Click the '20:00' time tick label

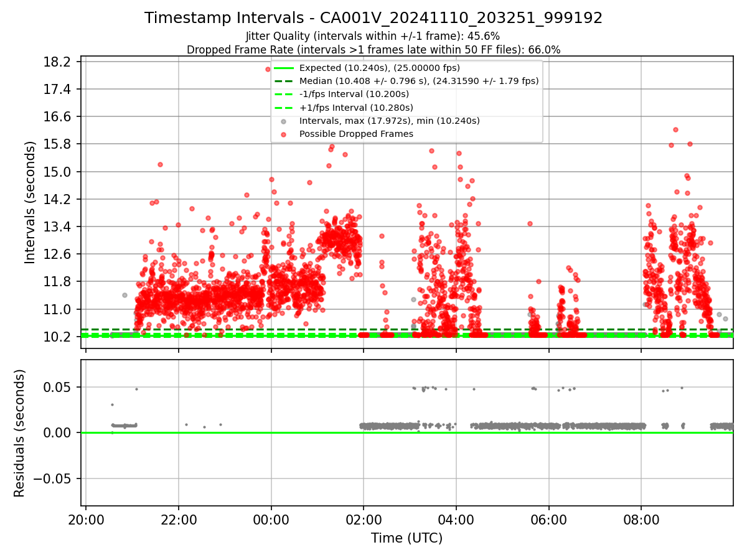(x=86, y=519)
